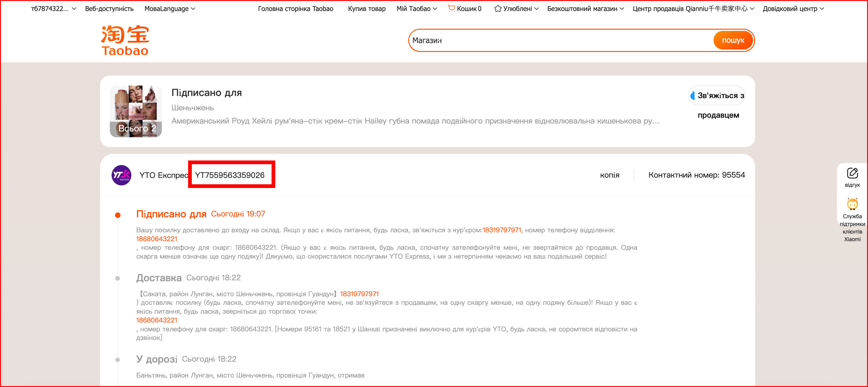
Task: Open the Купив товар menu item
Action: click(367, 9)
